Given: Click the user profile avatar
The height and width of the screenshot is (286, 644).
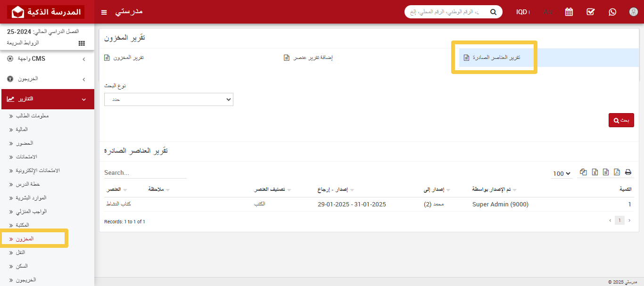Looking at the screenshot, I should [634, 12].
